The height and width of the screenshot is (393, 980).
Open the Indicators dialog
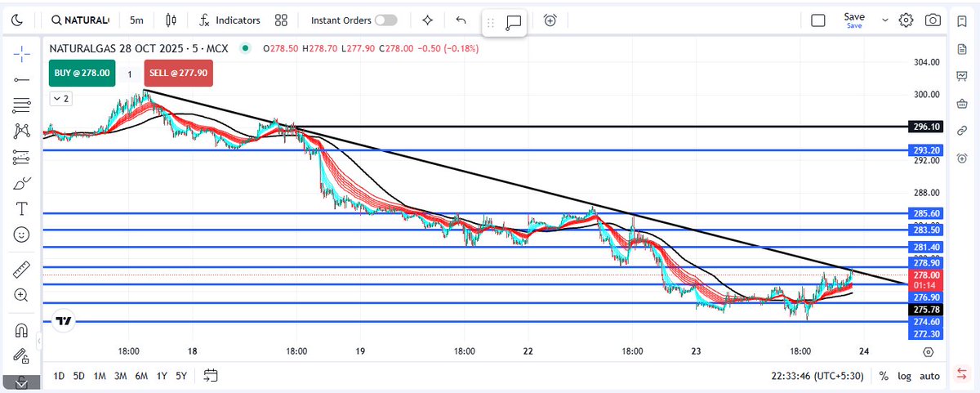[229, 20]
